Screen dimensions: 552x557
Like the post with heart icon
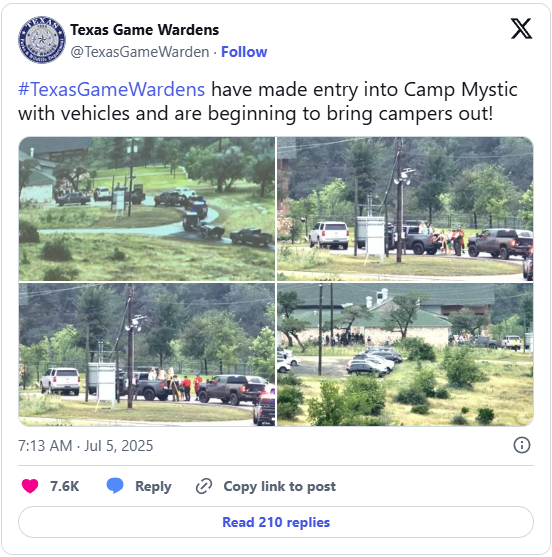30,486
